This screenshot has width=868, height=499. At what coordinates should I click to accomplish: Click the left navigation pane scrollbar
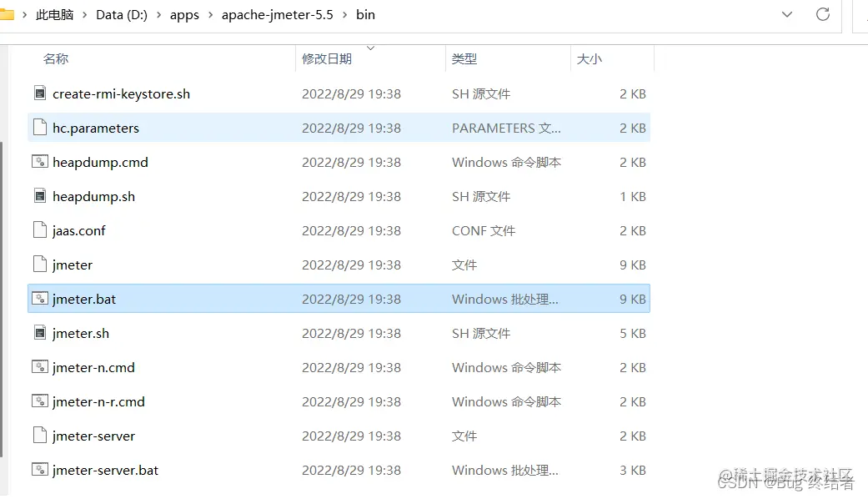tap(2, 299)
